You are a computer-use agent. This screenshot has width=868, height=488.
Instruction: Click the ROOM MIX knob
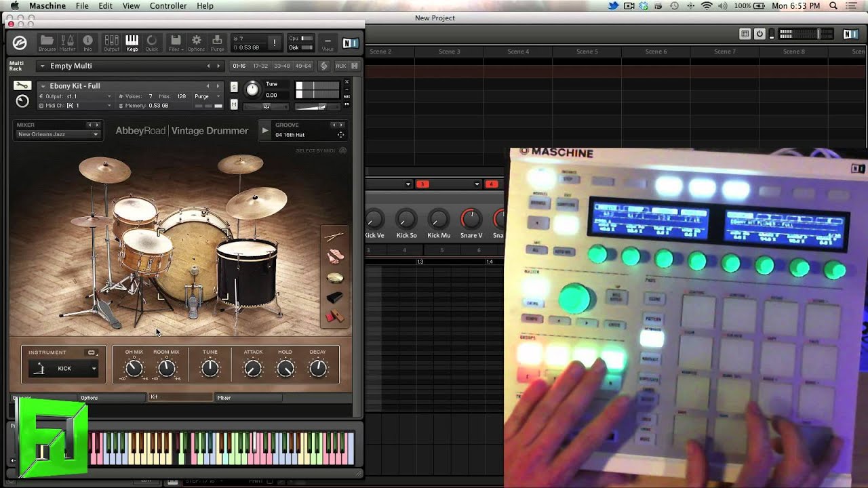166,368
